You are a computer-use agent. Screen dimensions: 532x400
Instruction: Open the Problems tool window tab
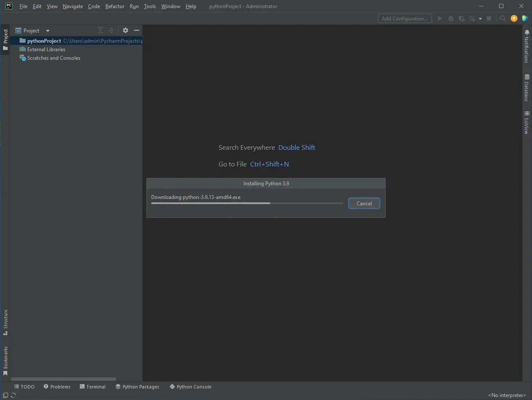point(57,387)
